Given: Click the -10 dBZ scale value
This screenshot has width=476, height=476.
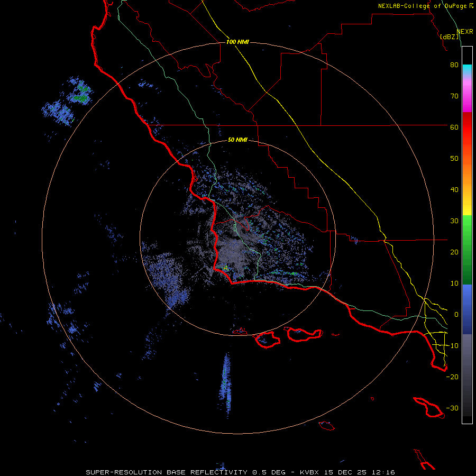Looking at the screenshot, I should 452,346.
